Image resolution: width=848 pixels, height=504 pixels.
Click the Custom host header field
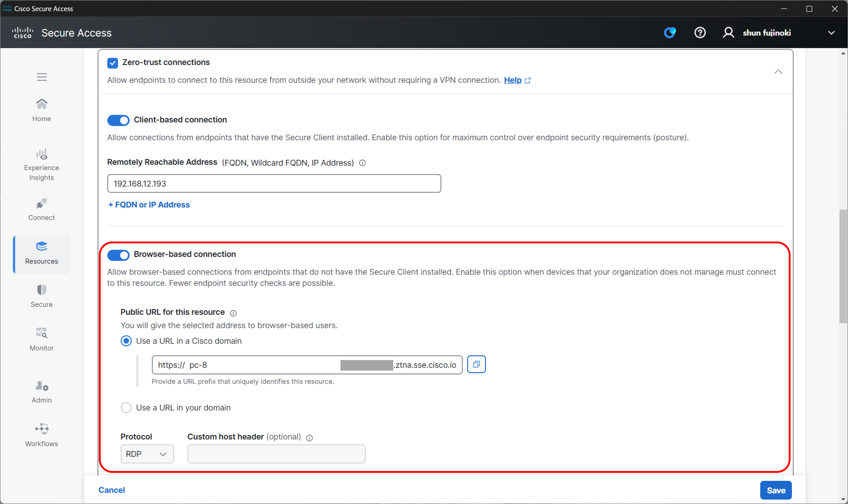point(276,454)
